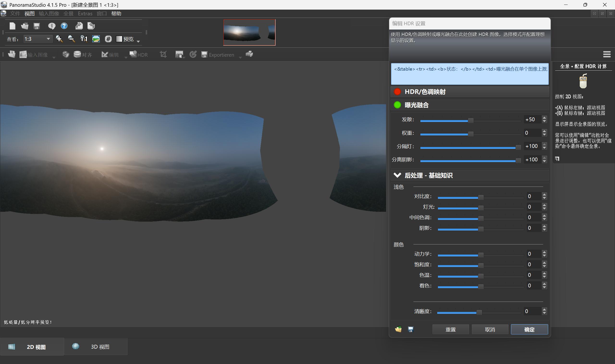Click the 饱和度 slider handle
The width and height of the screenshot is (615, 364).
(480, 265)
